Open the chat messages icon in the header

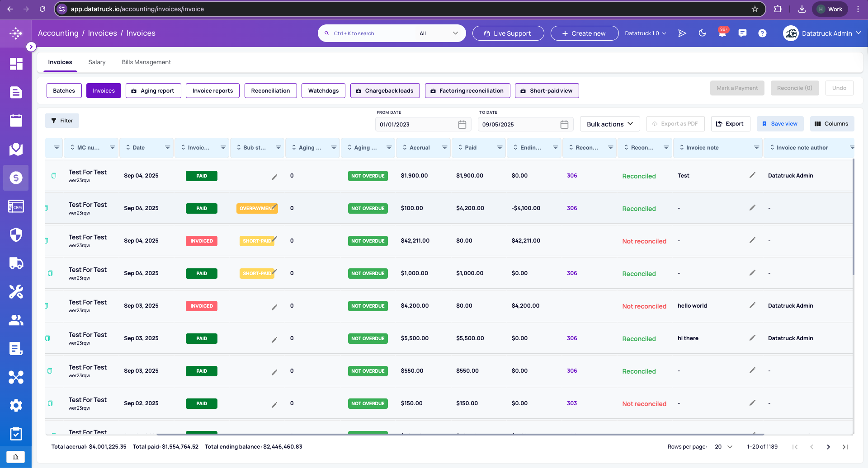pos(742,33)
